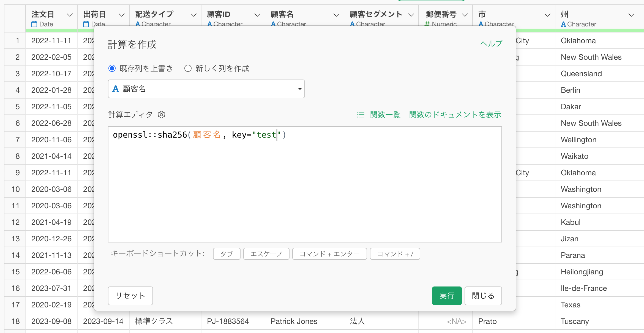Click the A type icon in 顧客名 selector
Screen dimensions: 644x333
[116, 89]
